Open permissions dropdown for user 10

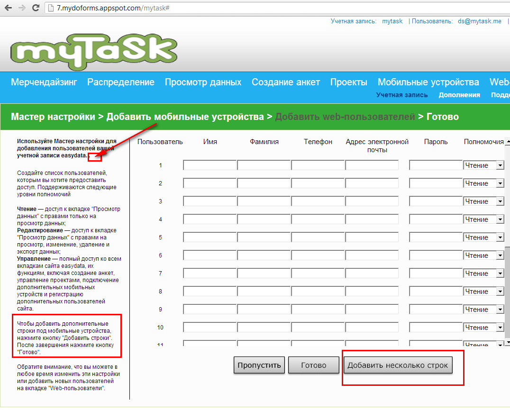click(x=500, y=328)
